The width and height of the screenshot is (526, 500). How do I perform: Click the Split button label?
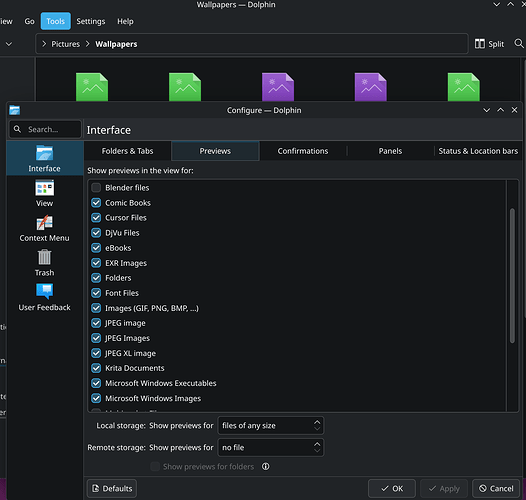coord(496,44)
